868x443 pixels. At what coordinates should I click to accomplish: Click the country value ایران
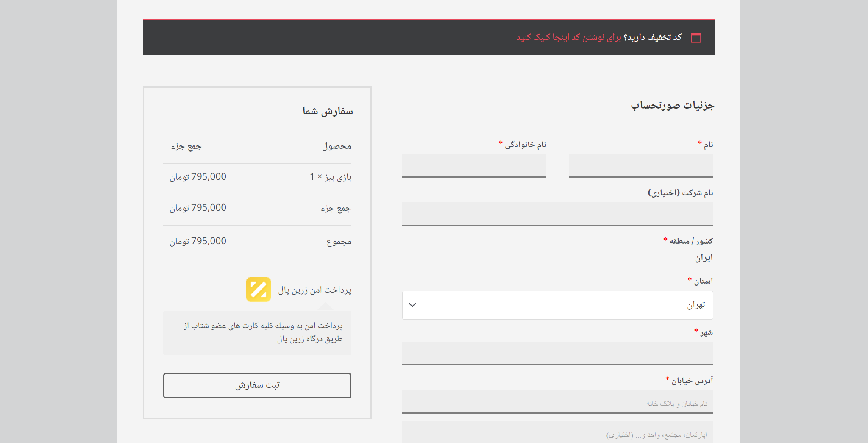tap(704, 258)
